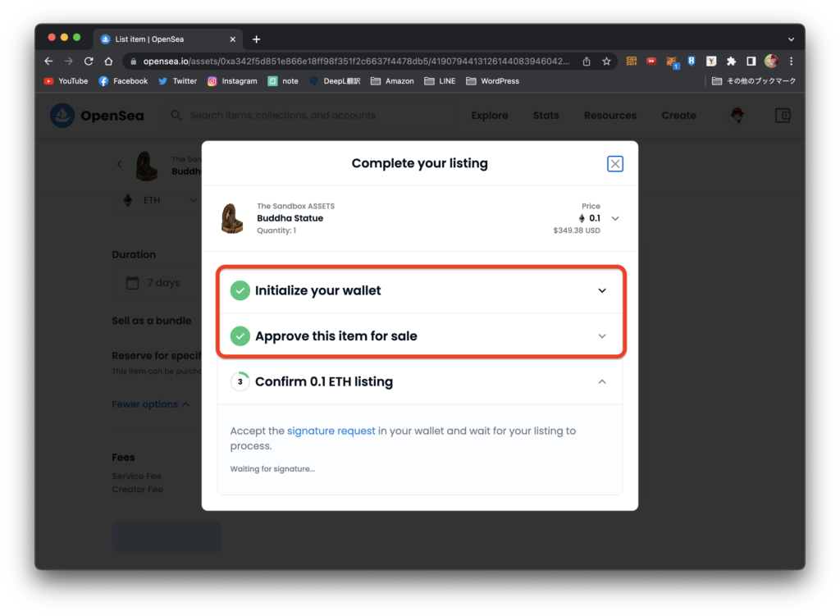This screenshot has height=616, width=840.
Task: Click The Sandbox ASSETS collection name
Action: (295, 206)
